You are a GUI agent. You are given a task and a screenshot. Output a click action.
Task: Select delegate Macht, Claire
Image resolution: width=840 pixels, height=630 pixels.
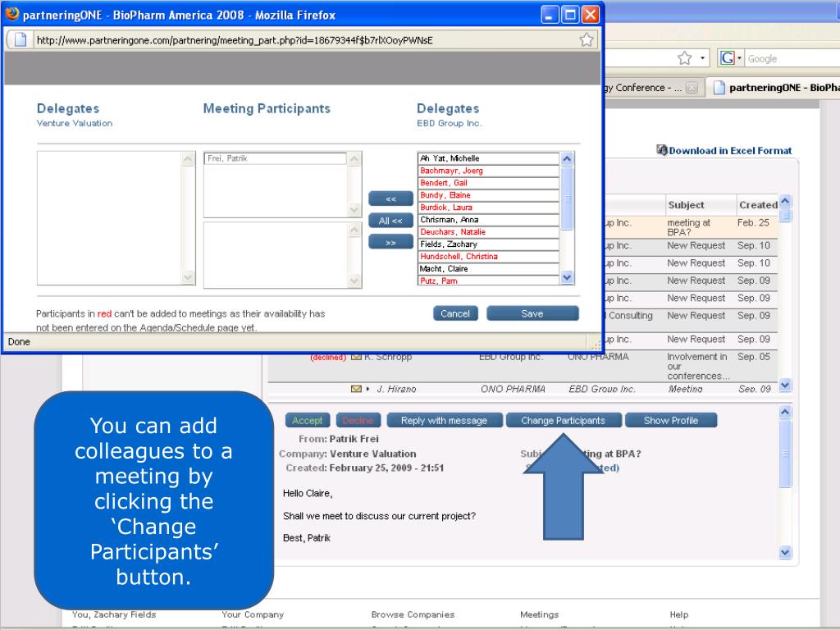point(488,269)
